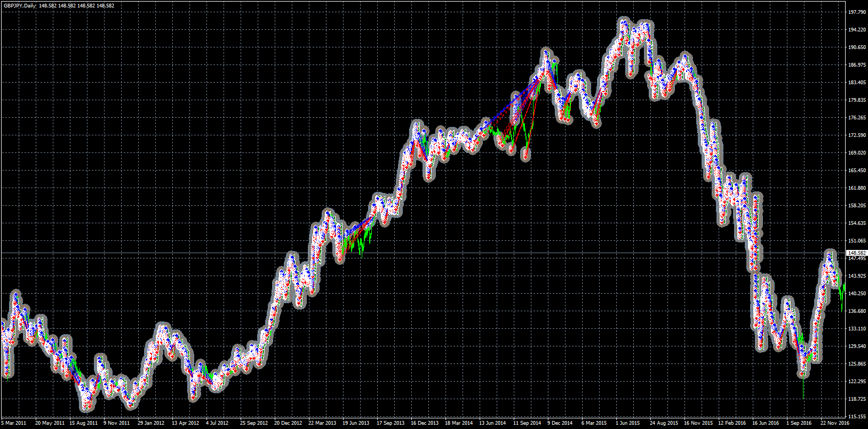This screenshot has width=868, height=429.
Task: Select the 29 Jan 2012 date label
Action: 151,423
